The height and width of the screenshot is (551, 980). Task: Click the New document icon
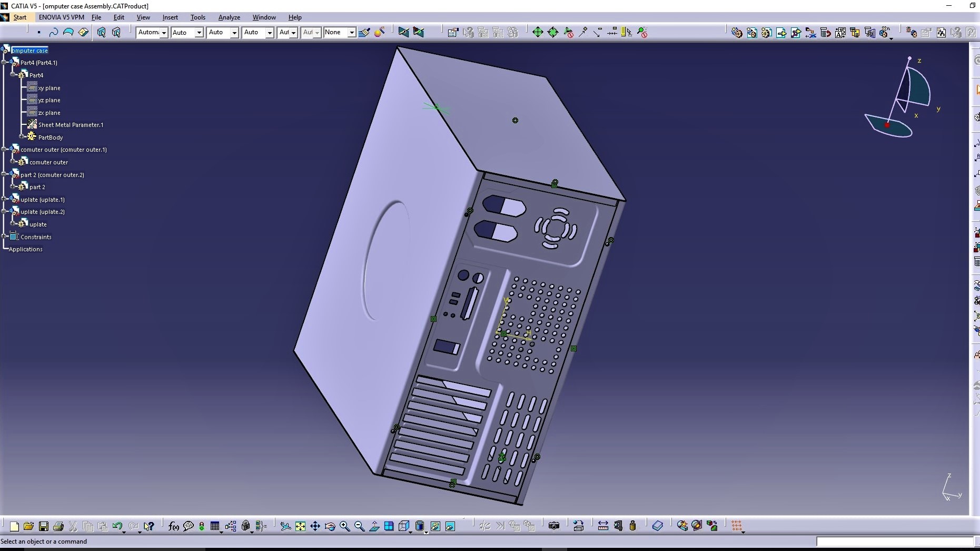pos(14,526)
